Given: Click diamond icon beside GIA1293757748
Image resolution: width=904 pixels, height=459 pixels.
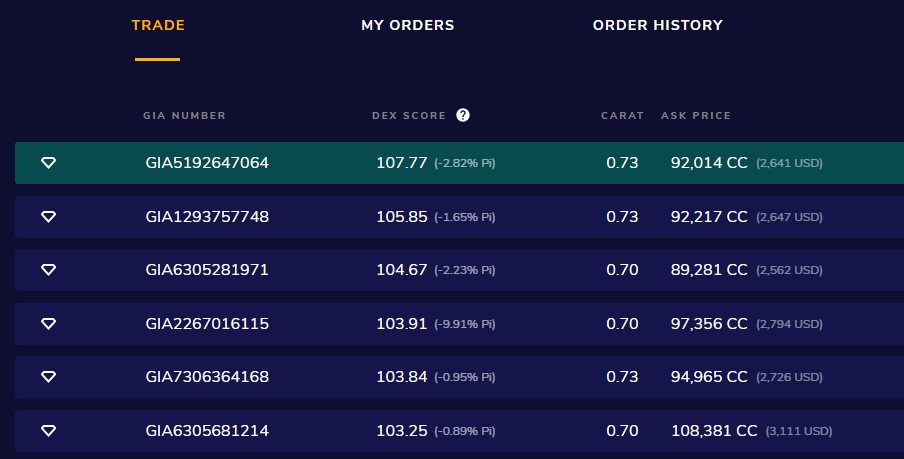Looking at the screenshot, I should tap(48, 217).
